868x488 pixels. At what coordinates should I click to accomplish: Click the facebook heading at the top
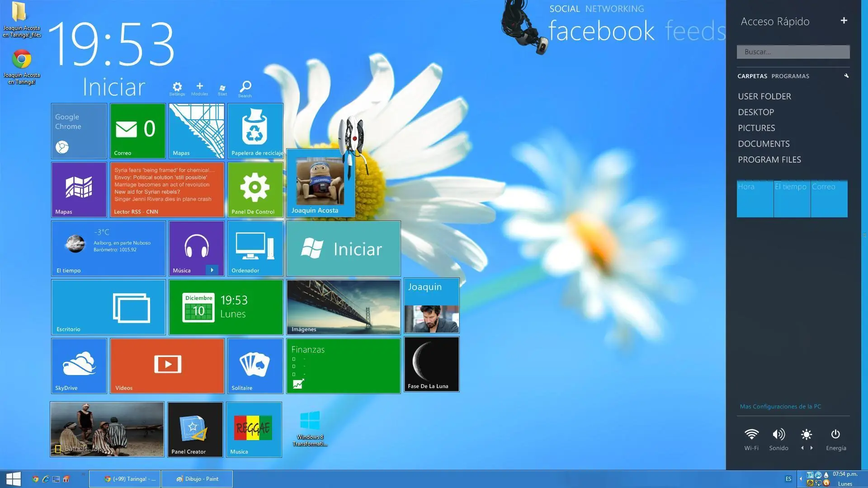coord(601,31)
